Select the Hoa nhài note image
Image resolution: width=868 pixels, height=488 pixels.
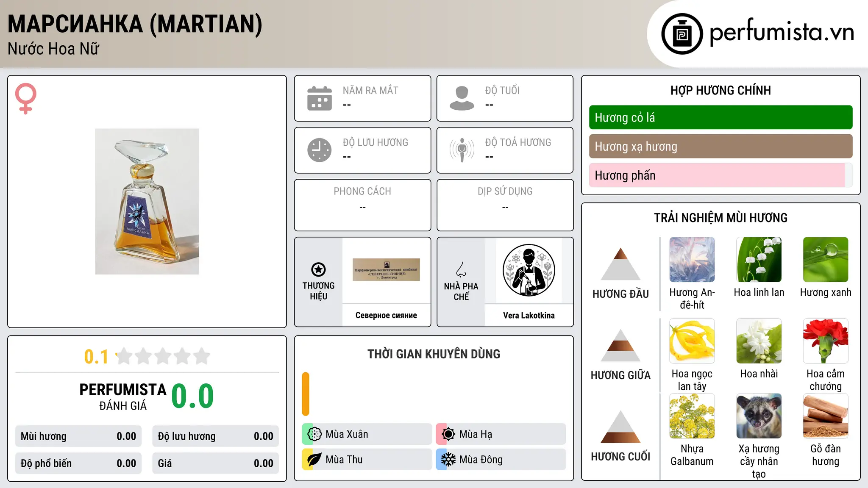pyautogui.click(x=759, y=341)
